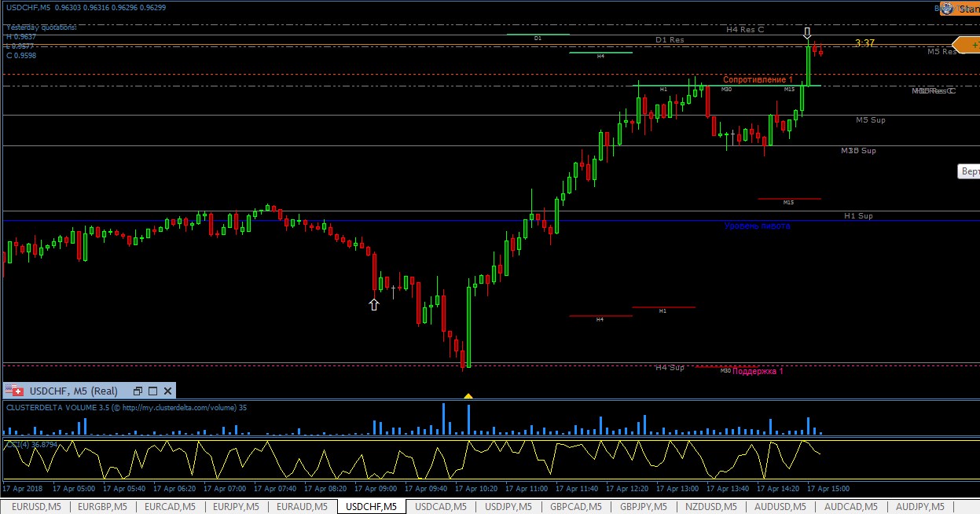Click the orange price tag with plus sign

(x=967, y=45)
